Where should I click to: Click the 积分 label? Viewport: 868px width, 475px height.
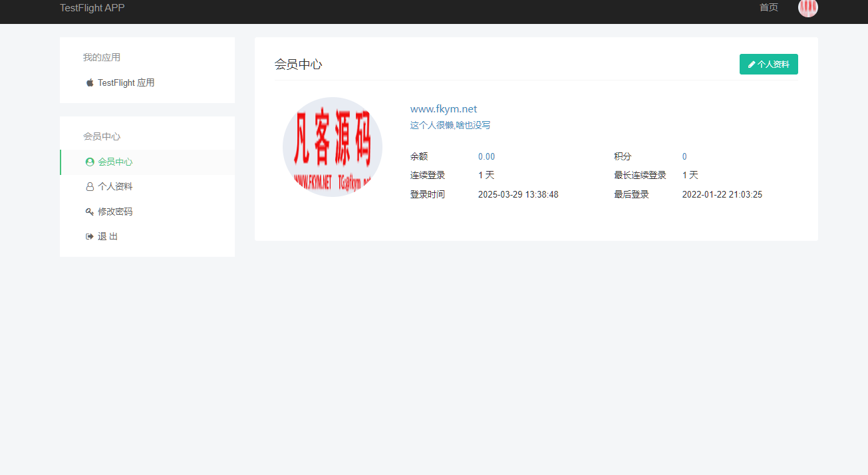pyautogui.click(x=623, y=157)
